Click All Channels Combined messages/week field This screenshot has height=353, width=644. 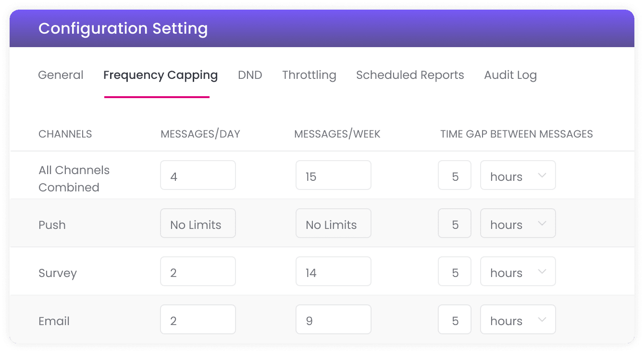coord(334,175)
